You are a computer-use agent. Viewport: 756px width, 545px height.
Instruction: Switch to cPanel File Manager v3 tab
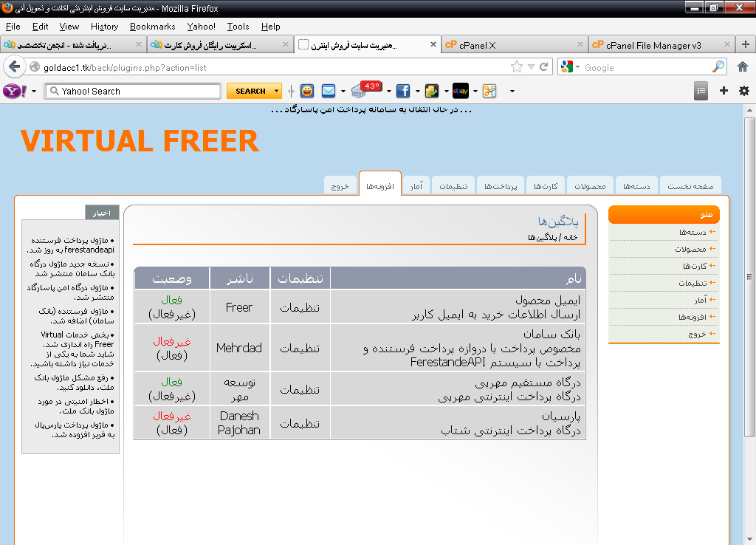click(661, 44)
